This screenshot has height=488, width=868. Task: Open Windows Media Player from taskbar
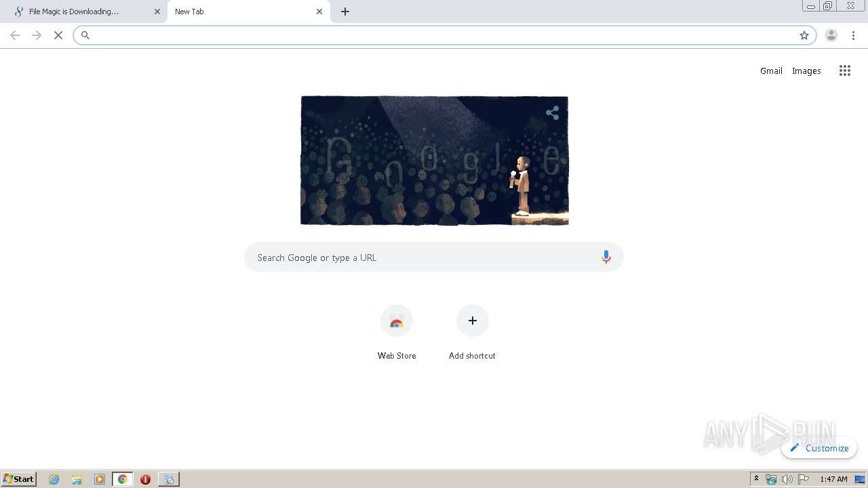click(100, 479)
